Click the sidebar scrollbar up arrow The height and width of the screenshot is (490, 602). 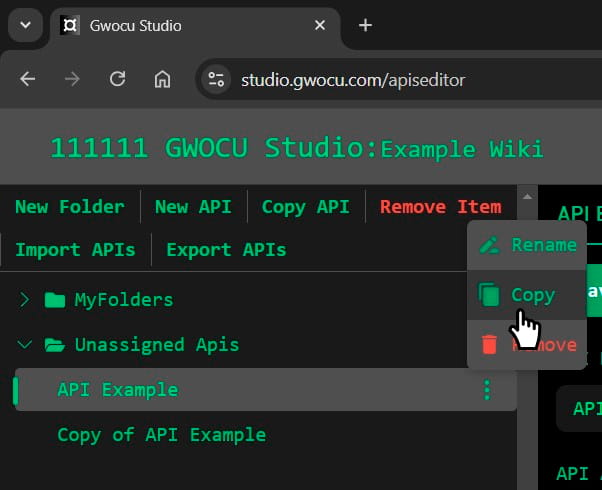[528, 196]
